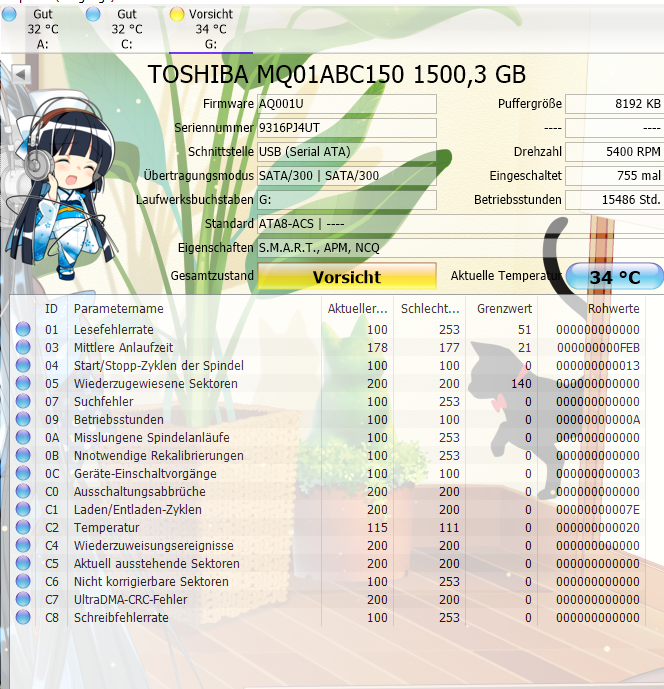Click the Eigenschaften field S.M.A.R.T., APM, NCQ

461,248
